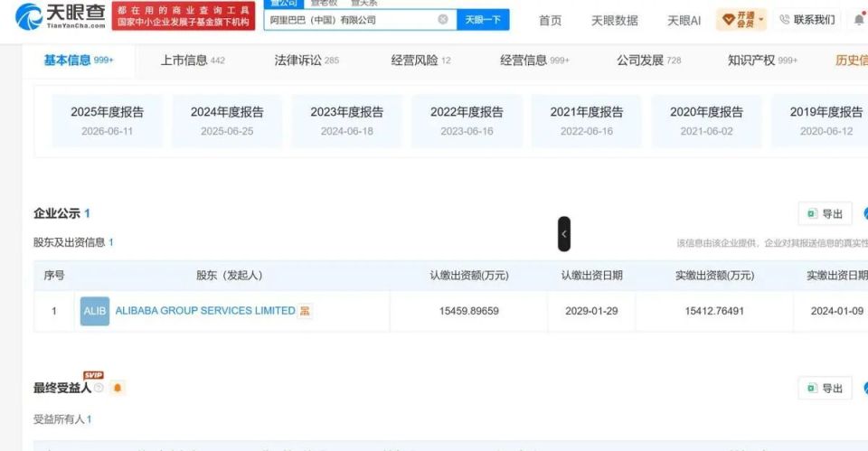Open 天眼AI in the top navigation

point(684,21)
